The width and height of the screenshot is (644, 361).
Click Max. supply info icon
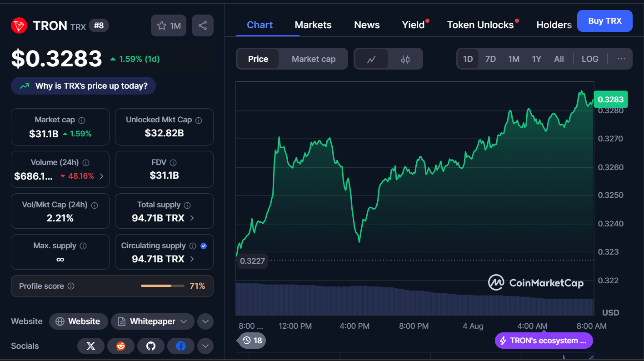83,246
